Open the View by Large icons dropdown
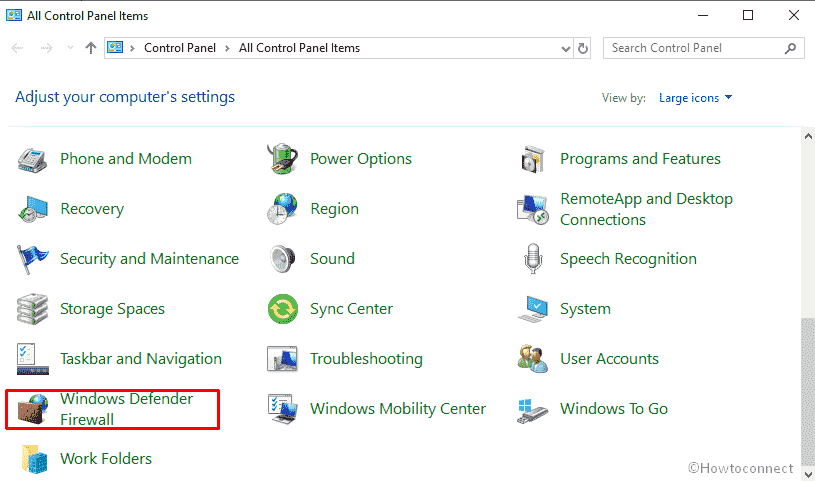 click(695, 98)
